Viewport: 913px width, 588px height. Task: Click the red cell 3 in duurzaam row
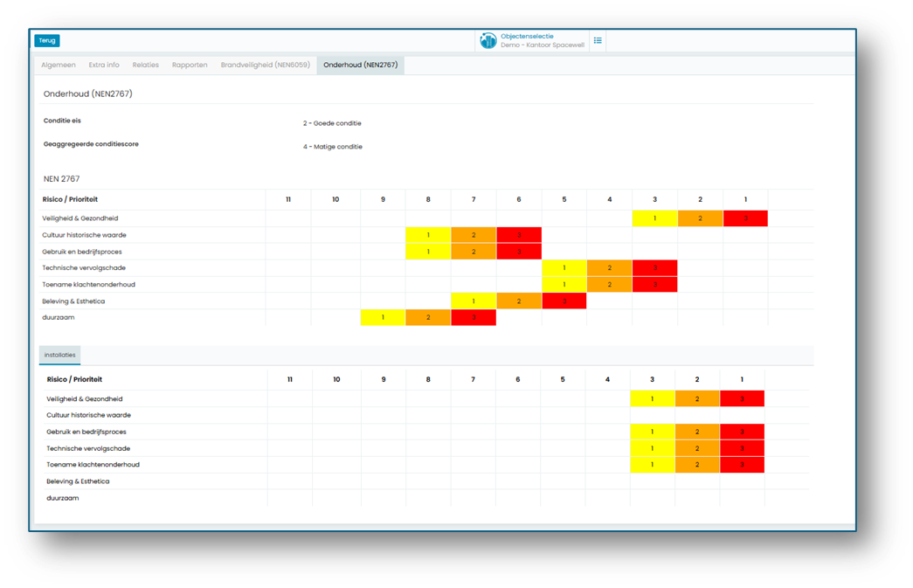[x=474, y=317]
